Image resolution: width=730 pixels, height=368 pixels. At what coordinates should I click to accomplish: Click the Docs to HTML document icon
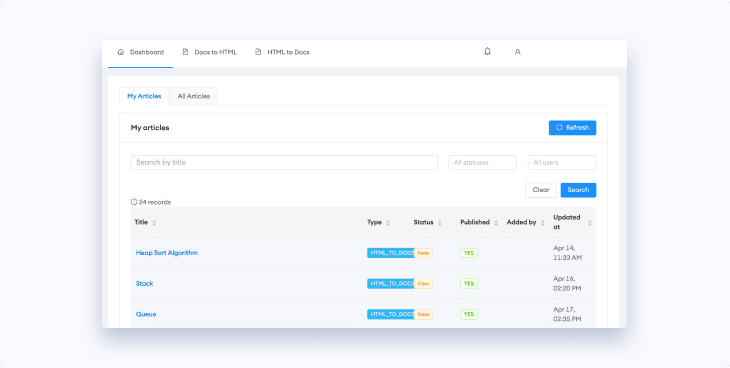tap(185, 52)
